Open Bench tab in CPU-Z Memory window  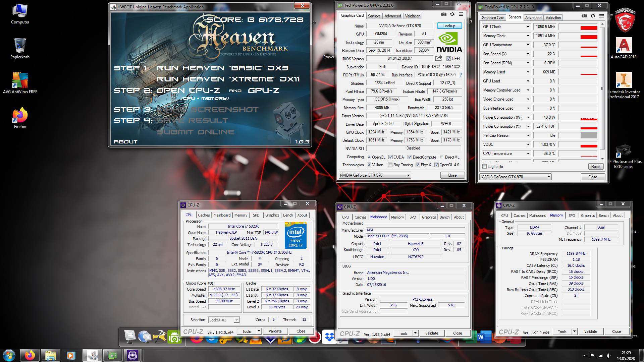[x=603, y=216]
